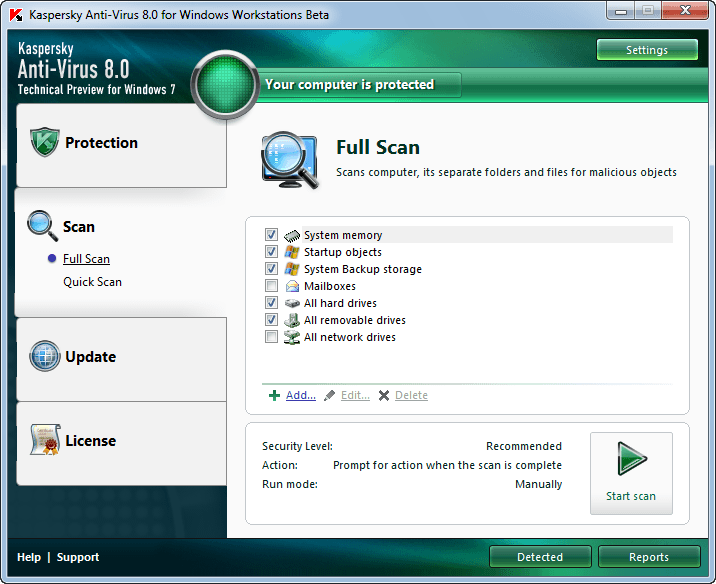
Task: Uncheck the Startup objects checkbox
Action: tap(271, 252)
